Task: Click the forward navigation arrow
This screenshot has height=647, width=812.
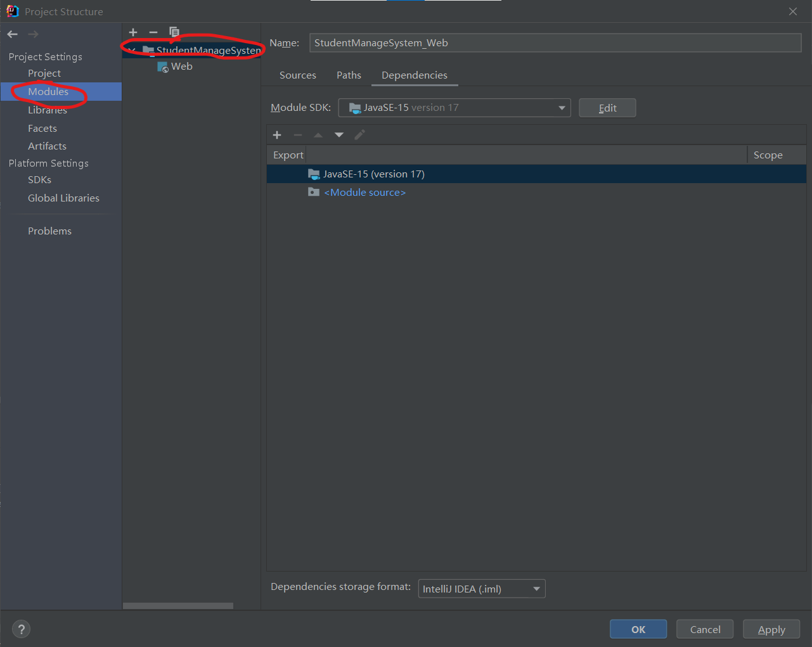Action: pos(33,34)
